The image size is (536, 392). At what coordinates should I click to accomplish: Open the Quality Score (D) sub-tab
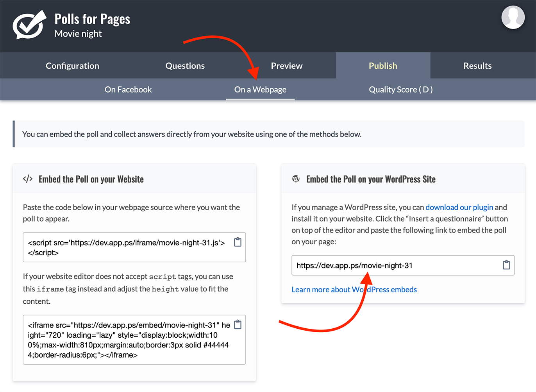[x=400, y=89]
